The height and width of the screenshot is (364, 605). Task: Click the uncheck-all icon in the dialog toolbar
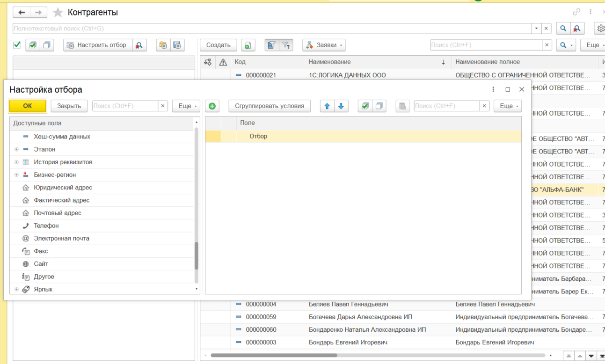coord(379,106)
